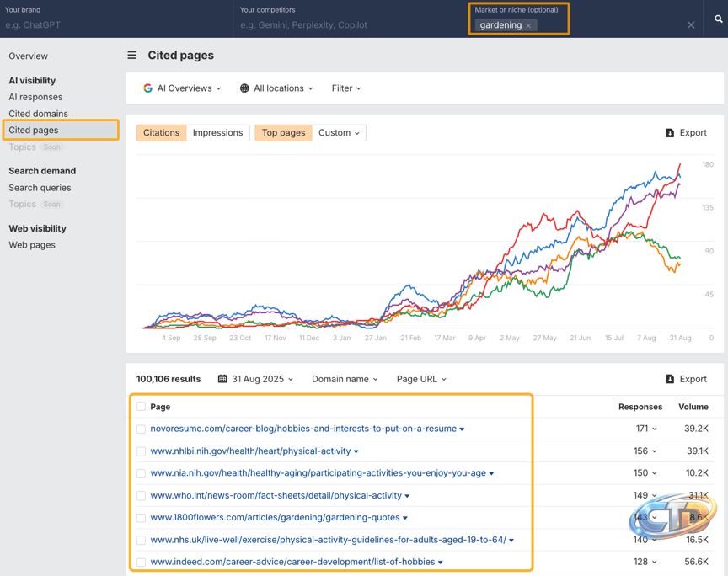
Task: Open AI responses in the sidebar
Action: pos(35,97)
